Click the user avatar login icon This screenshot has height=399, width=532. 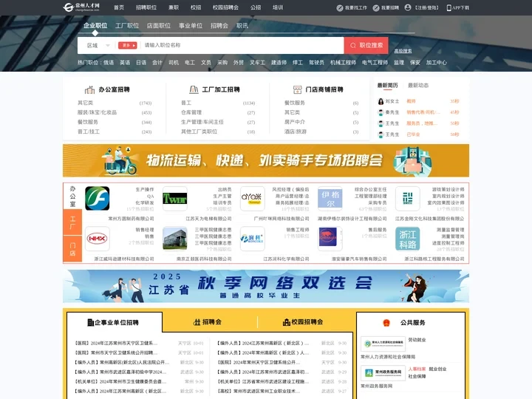pos(408,7)
